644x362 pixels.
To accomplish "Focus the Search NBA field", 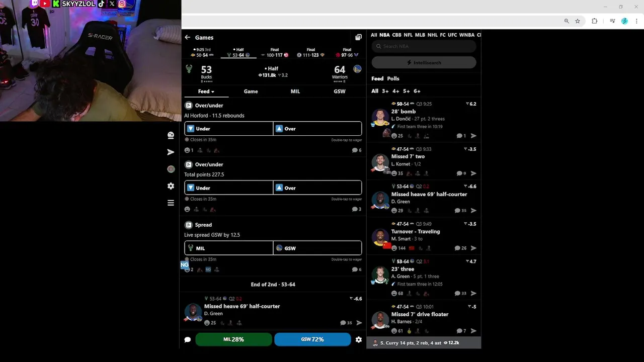I will pos(424,46).
